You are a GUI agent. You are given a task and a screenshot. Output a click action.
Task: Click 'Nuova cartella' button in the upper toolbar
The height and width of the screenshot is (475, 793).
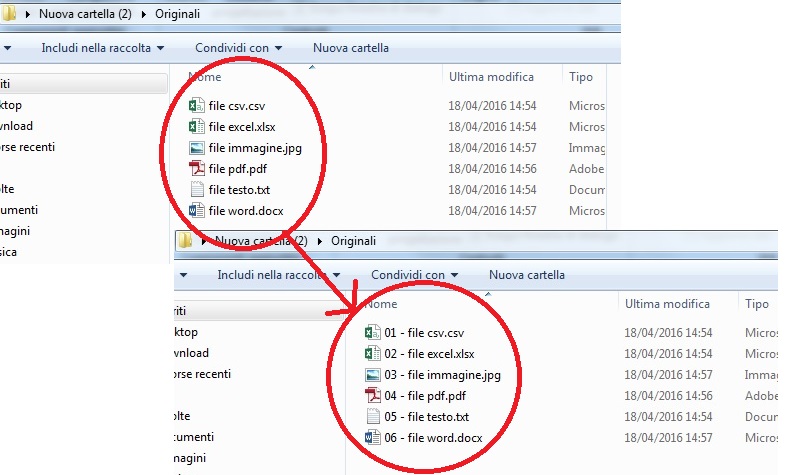(350, 48)
